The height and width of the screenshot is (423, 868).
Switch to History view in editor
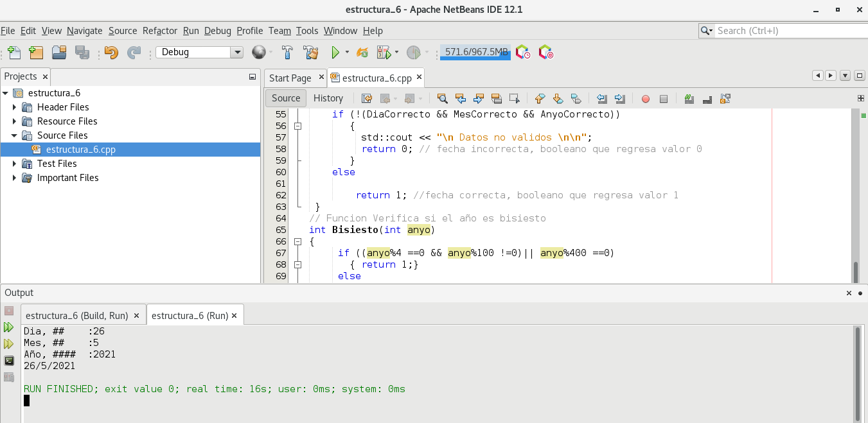pyautogui.click(x=328, y=98)
